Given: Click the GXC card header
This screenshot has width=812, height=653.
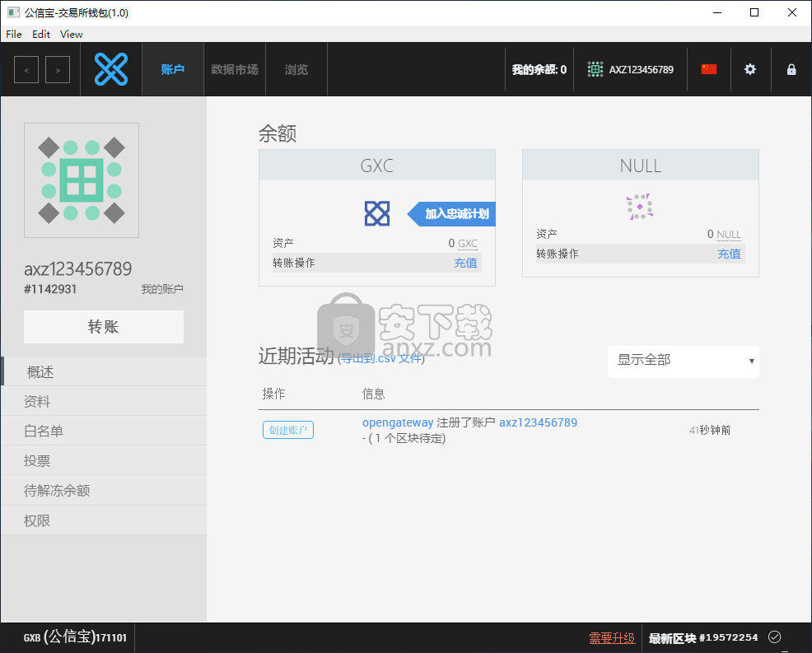Looking at the screenshot, I should pyautogui.click(x=377, y=166).
